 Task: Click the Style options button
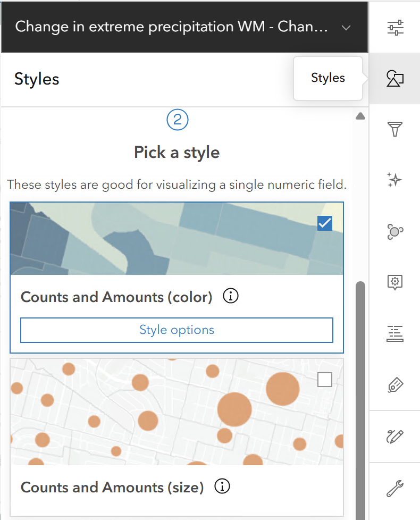tap(177, 330)
